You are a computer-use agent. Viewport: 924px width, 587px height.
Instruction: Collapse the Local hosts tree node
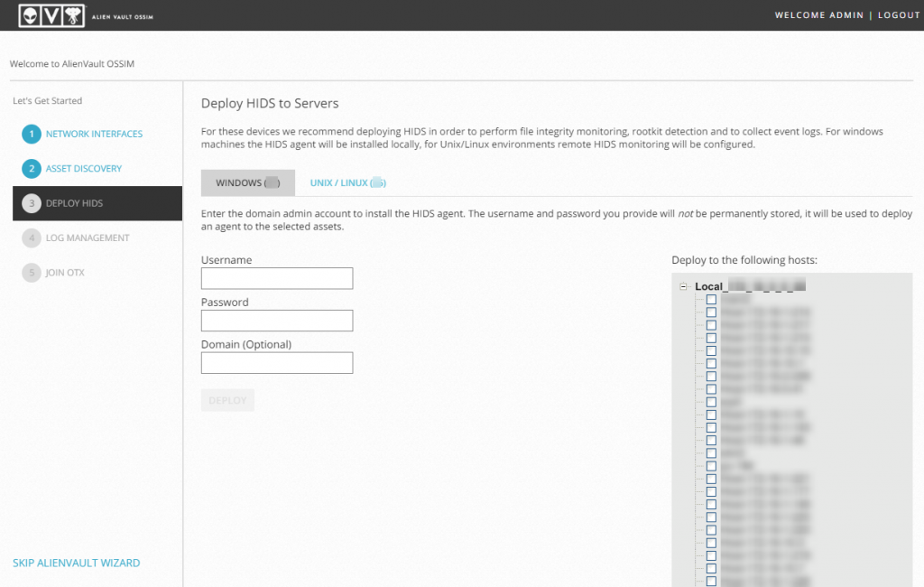pyautogui.click(x=683, y=286)
